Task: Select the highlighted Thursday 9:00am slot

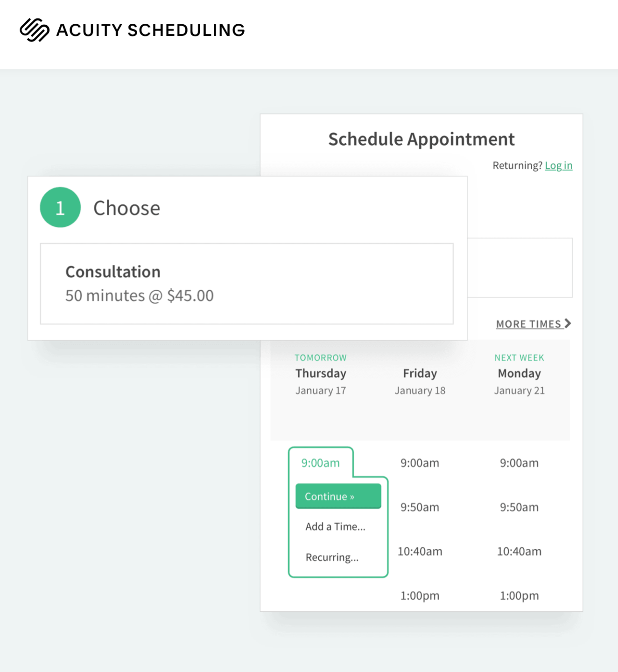Action: pyautogui.click(x=321, y=463)
